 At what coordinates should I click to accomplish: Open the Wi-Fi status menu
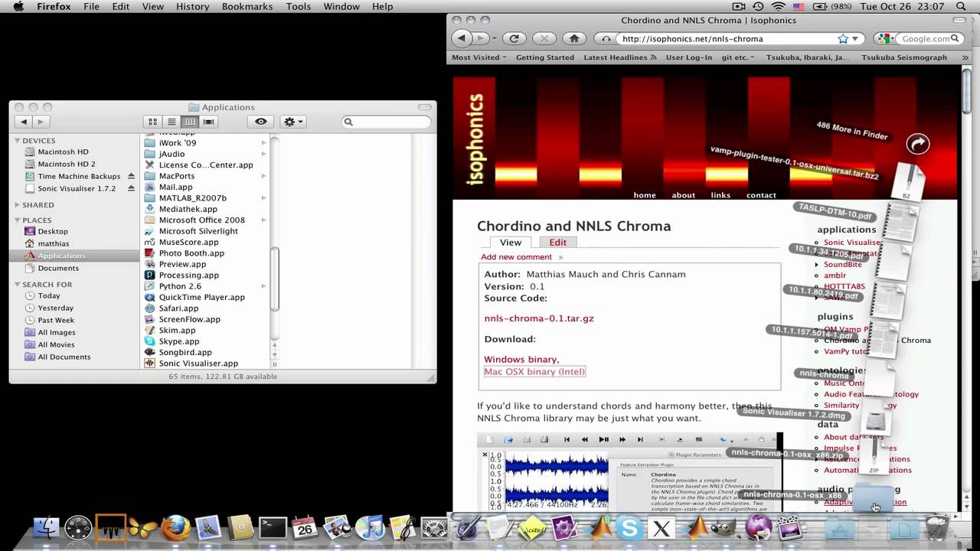(779, 6)
